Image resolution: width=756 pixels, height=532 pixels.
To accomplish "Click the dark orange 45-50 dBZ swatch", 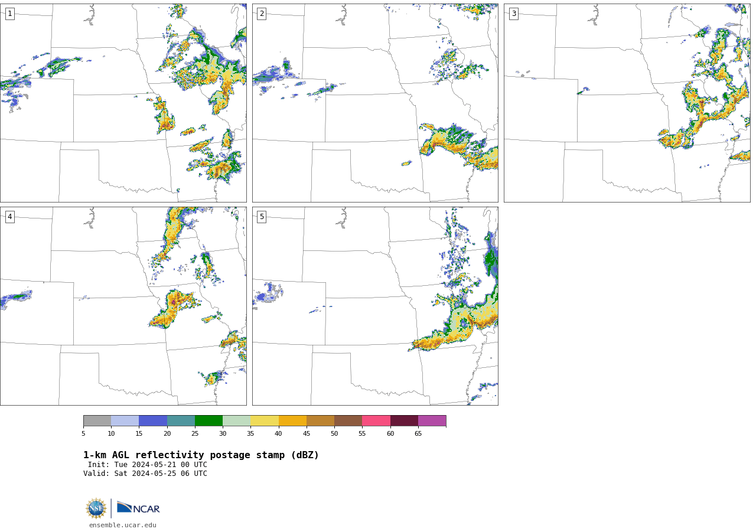I will tap(320, 421).
